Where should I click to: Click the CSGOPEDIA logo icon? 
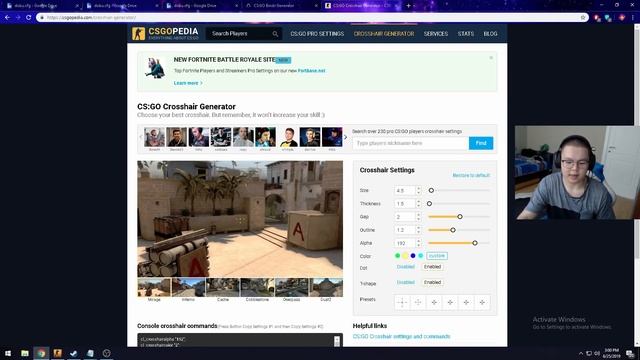click(x=138, y=33)
